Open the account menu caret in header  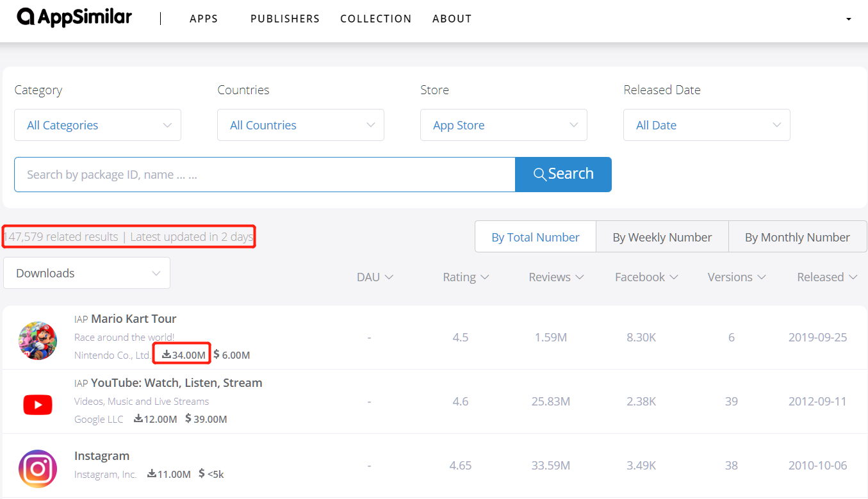pos(849,19)
